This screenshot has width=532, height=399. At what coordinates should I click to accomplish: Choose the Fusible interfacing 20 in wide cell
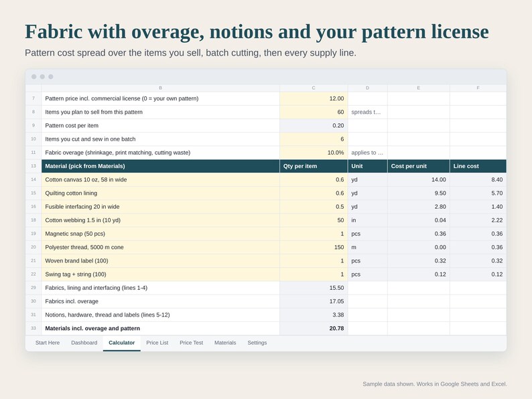(x=161, y=207)
